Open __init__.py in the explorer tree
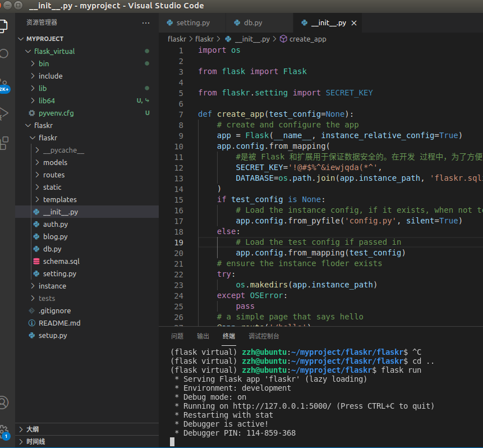This screenshot has width=483, height=448. click(x=87, y=212)
